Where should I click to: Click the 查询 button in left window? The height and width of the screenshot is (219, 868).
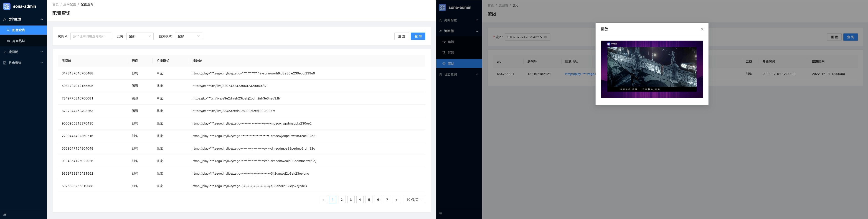point(418,36)
